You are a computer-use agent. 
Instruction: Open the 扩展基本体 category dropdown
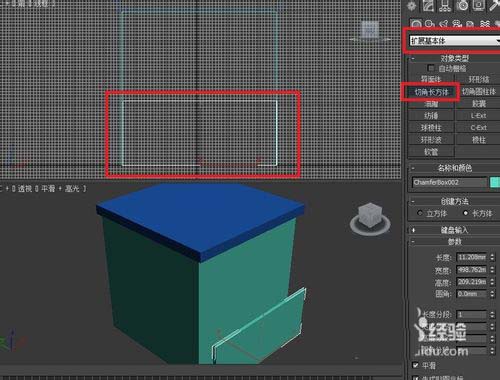[x=455, y=41]
